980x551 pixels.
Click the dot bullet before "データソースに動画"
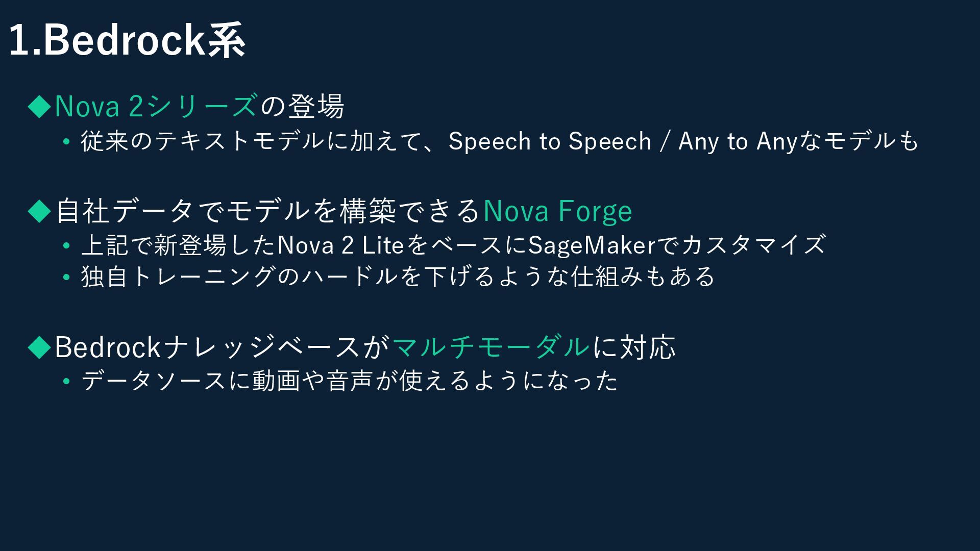pyautogui.click(x=66, y=382)
